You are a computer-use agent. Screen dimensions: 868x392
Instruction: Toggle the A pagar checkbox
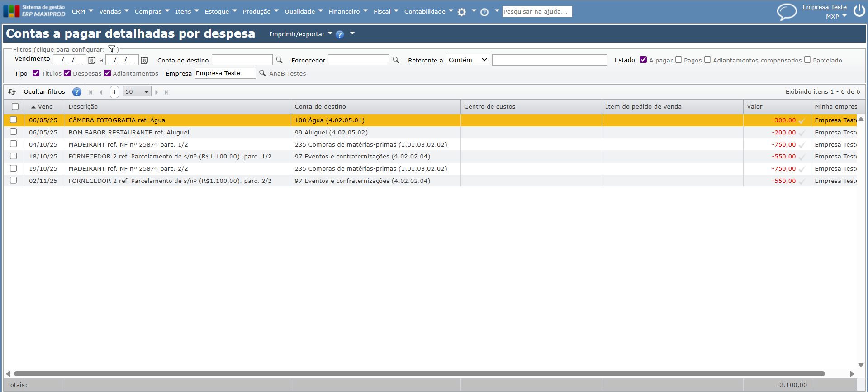point(644,60)
